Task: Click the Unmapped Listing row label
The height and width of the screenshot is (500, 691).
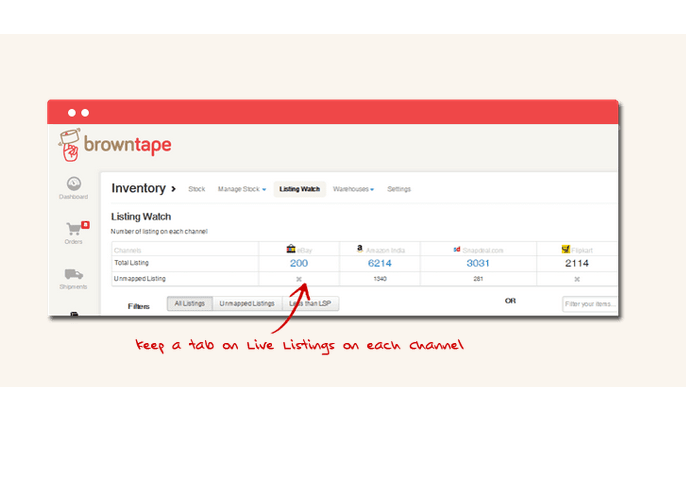Action: pyautogui.click(x=140, y=278)
